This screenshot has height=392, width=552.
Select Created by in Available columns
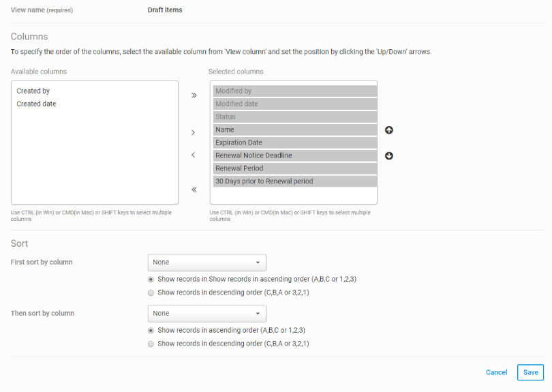tap(33, 91)
